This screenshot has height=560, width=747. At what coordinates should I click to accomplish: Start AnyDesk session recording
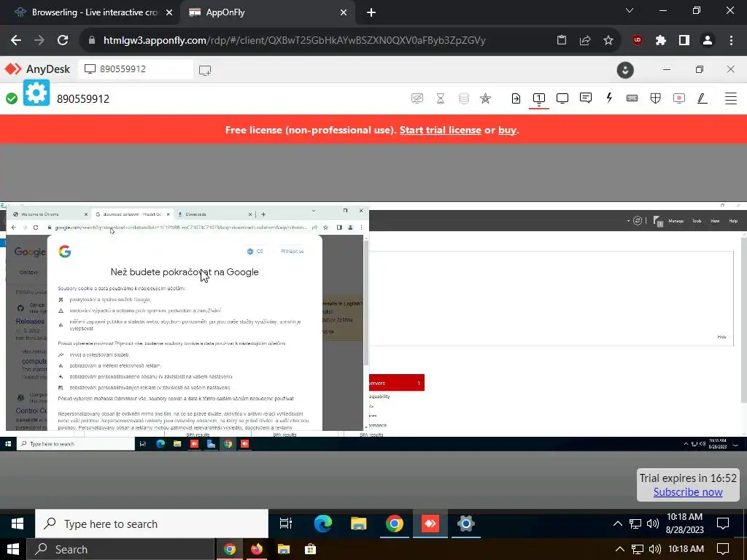(679, 98)
